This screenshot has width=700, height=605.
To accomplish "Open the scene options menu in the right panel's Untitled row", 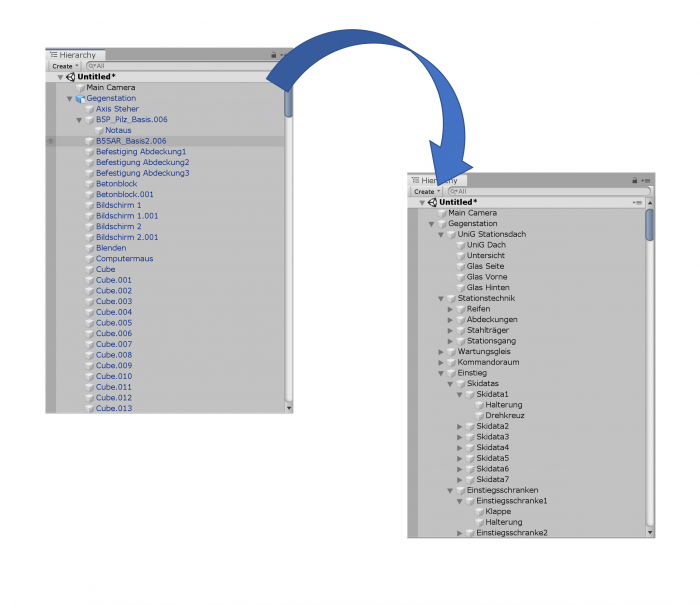I will pyautogui.click(x=637, y=202).
